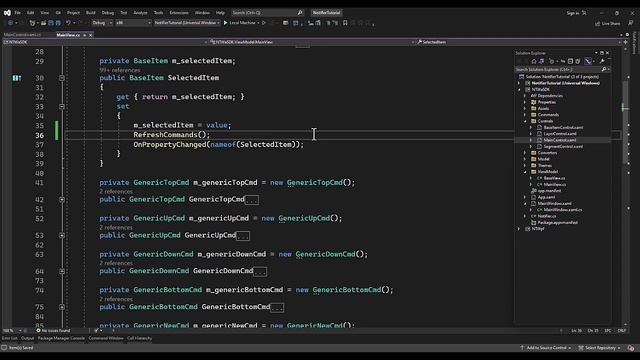The height and width of the screenshot is (360, 640).
Task: Select BaseView.cs in Solution Explorer
Action: coord(554,178)
